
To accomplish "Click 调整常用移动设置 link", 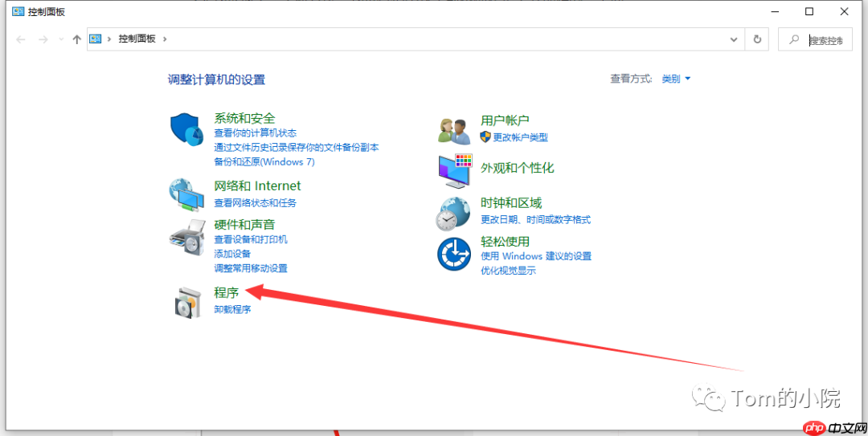I will pyautogui.click(x=251, y=268).
